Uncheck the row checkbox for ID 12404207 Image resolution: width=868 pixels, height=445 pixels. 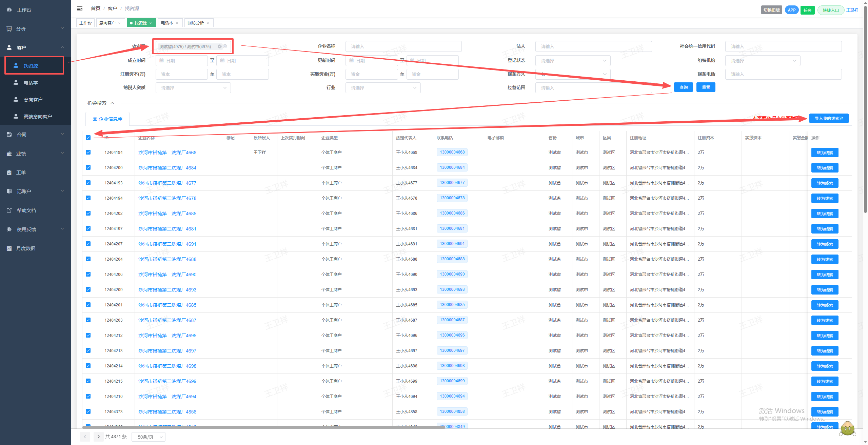tap(88, 244)
